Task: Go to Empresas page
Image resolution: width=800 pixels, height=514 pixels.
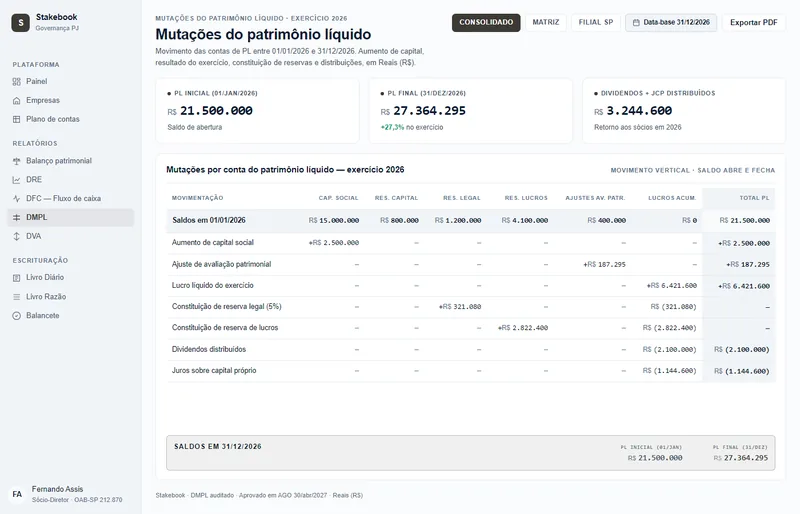Action: coord(71,101)
